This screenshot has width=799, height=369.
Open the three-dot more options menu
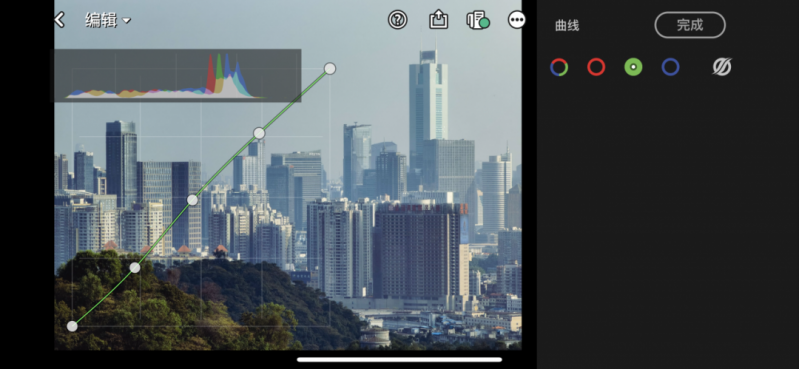(517, 20)
